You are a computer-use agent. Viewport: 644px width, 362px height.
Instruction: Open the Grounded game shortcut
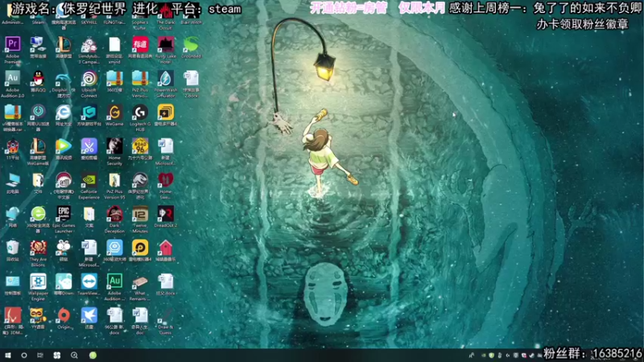coord(191,44)
